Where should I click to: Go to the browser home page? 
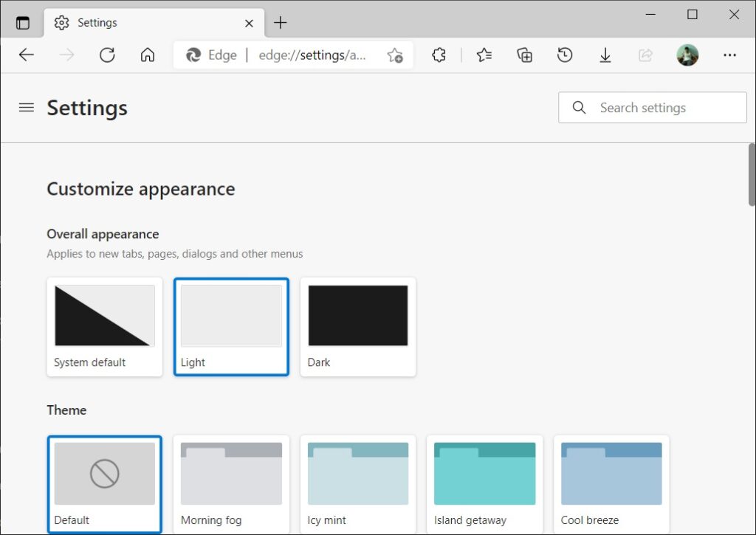147,55
